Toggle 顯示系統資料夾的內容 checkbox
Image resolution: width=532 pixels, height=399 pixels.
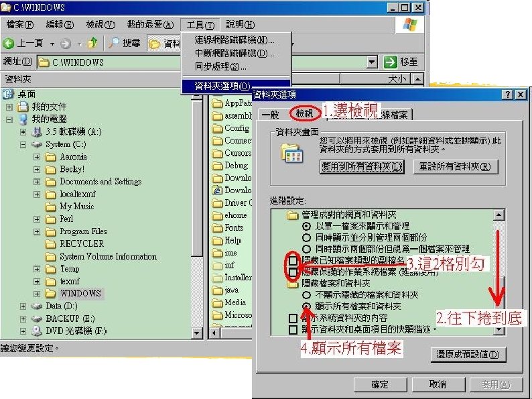click(293, 318)
